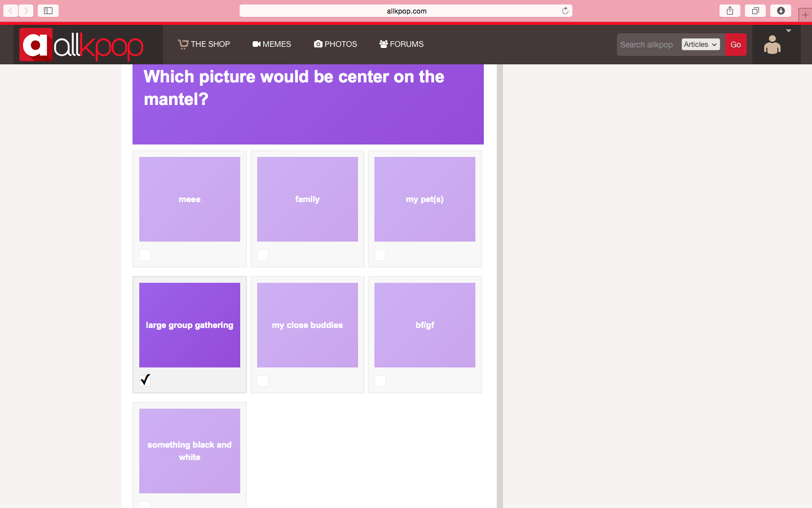Image resolution: width=812 pixels, height=508 pixels.
Task: Go back with browser back arrow
Action: pyautogui.click(x=11, y=11)
